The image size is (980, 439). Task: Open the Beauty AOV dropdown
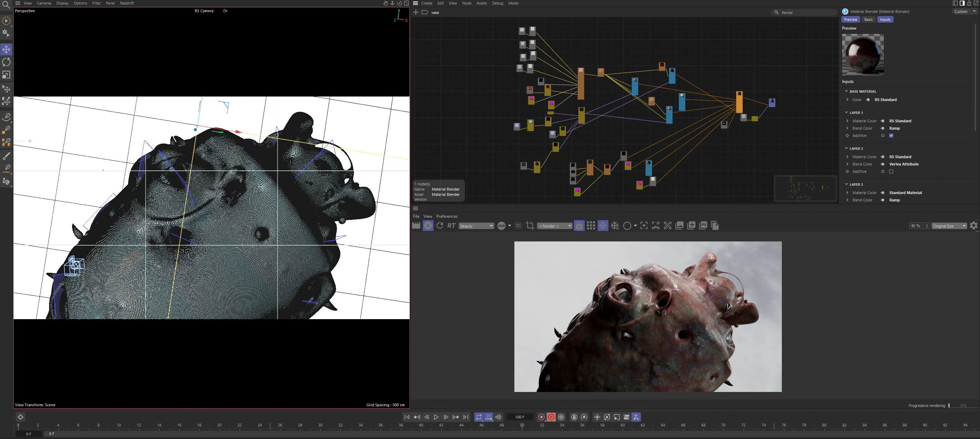[476, 226]
